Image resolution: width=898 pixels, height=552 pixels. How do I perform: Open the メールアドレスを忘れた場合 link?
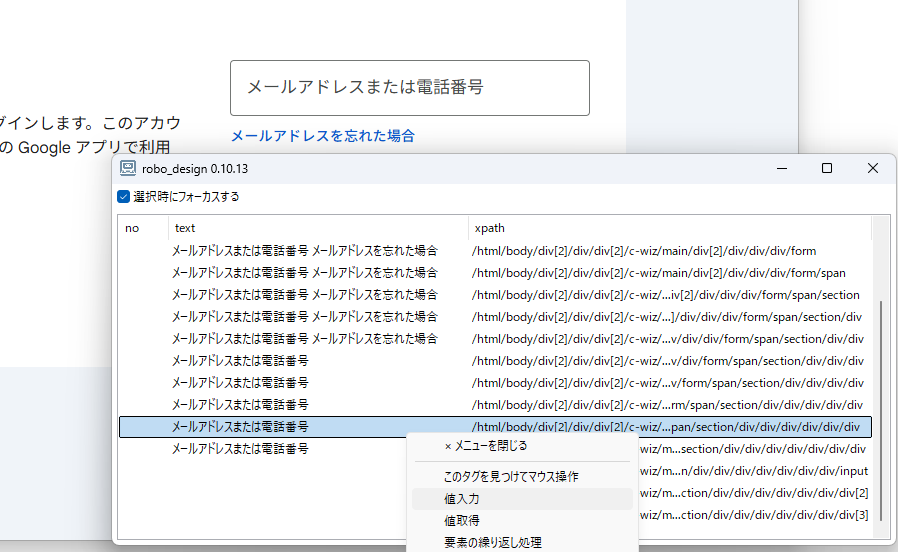point(322,136)
